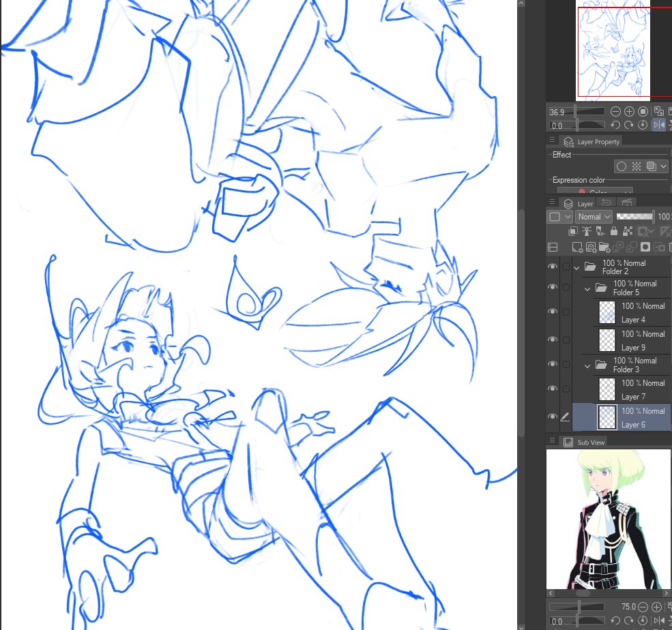Image resolution: width=672 pixels, height=630 pixels.
Task: Click the zoom in magnifier button
Action: [629, 111]
